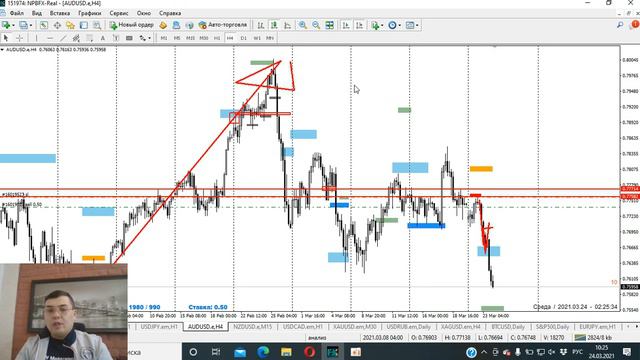Viewport: 640px width, 360px height.
Task: Open the Indicators list icon
Action: coord(375,25)
